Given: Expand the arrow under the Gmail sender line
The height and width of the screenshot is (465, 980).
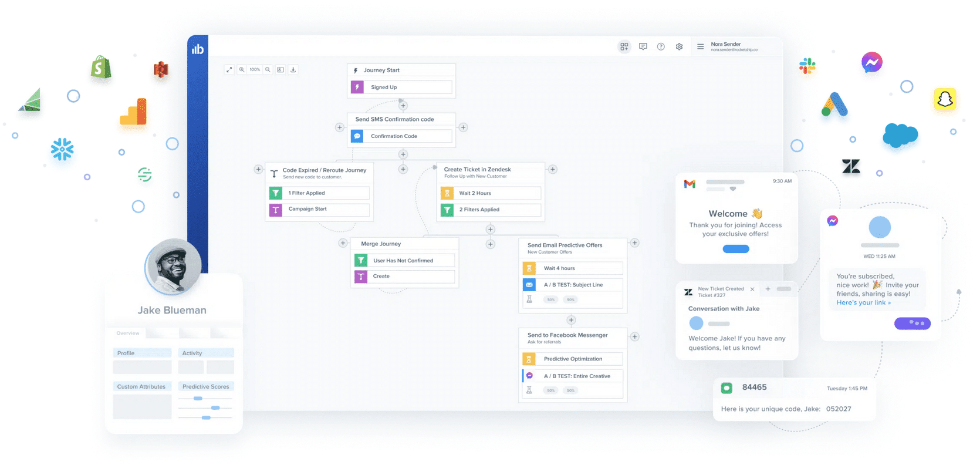Looking at the screenshot, I should pyautogui.click(x=732, y=189).
